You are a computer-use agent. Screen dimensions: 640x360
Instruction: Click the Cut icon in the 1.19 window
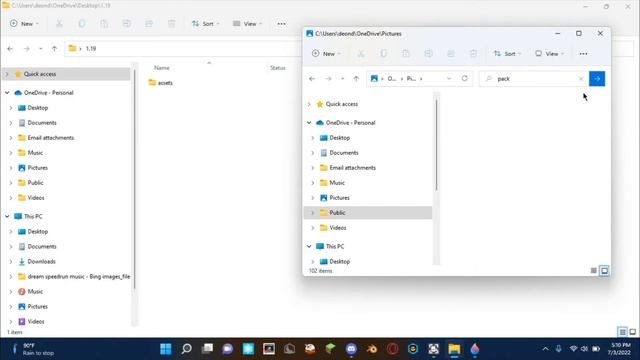point(59,24)
